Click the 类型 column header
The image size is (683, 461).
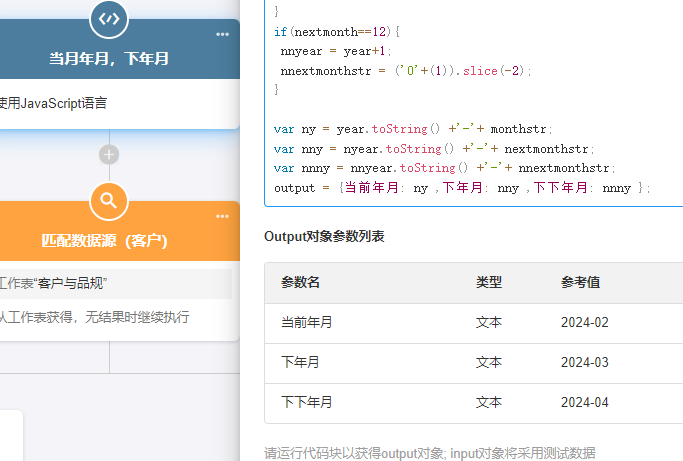pos(489,283)
